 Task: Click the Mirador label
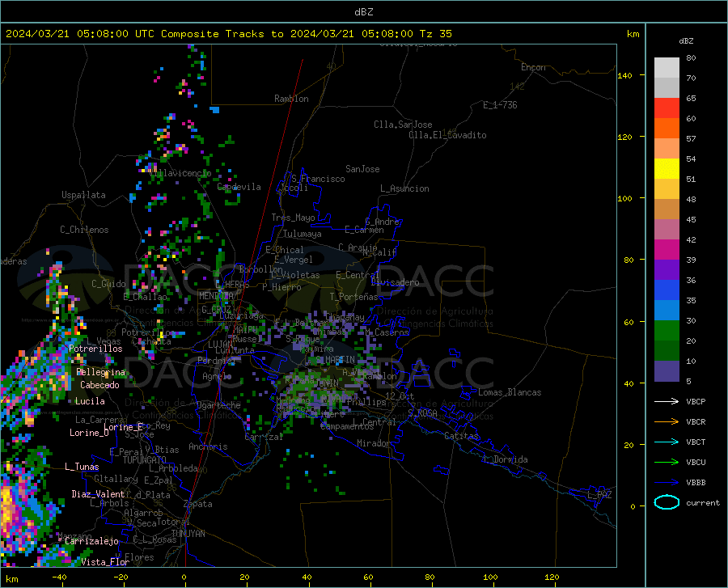pyautogui.click(x=374, y=443)
